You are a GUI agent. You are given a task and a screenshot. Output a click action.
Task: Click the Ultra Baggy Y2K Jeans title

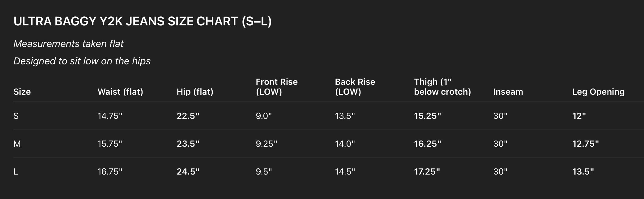(143, 21)
